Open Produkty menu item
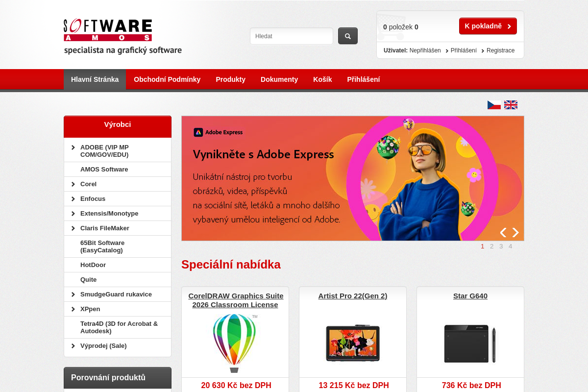 tap(230, 79)
